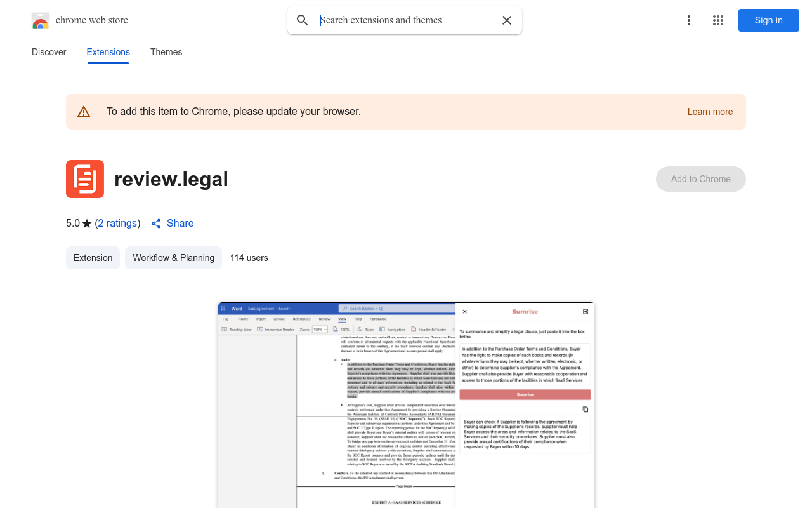
Task: Open the Google apps grid
Action: point(718,20)
